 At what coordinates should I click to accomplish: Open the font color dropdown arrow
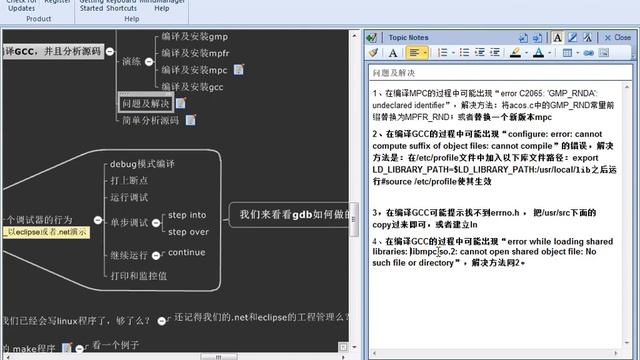(549, 53)
